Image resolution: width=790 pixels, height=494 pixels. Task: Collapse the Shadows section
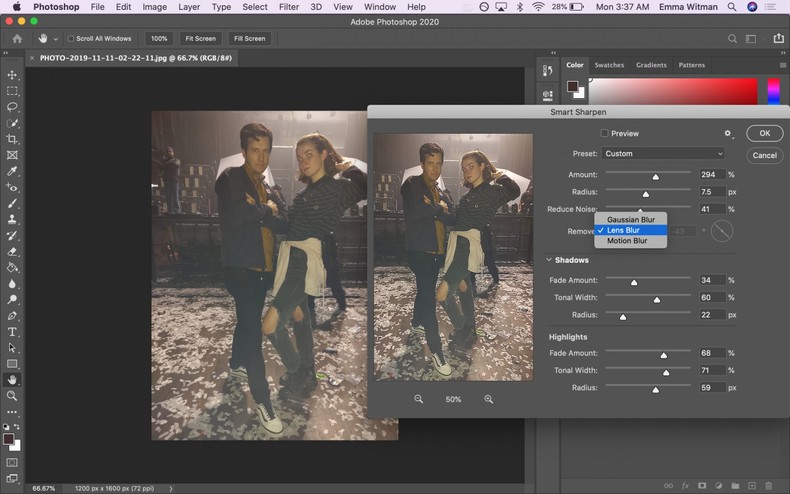549,260
